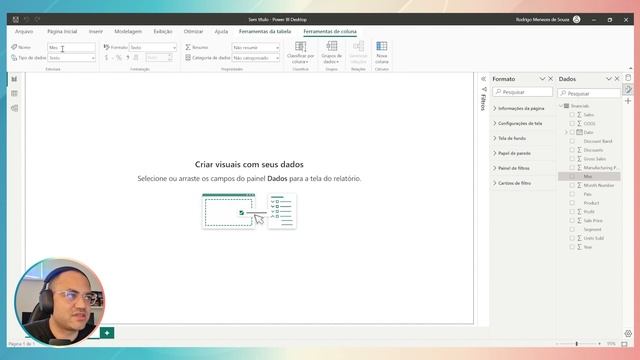Image resolution: width=640 pixels, height=360 pixels.
Task: Collapse the financials table tree
Action: [x=561, y=106]
